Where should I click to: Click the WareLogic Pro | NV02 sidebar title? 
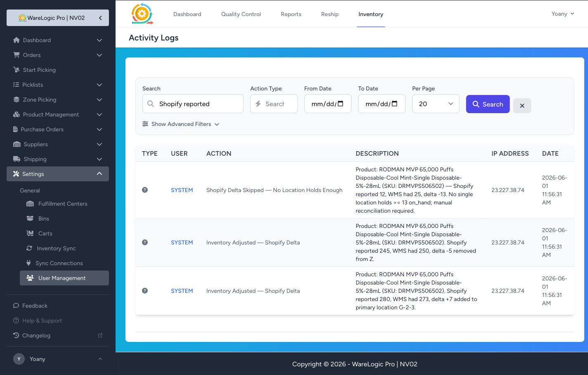coord(56,18)
